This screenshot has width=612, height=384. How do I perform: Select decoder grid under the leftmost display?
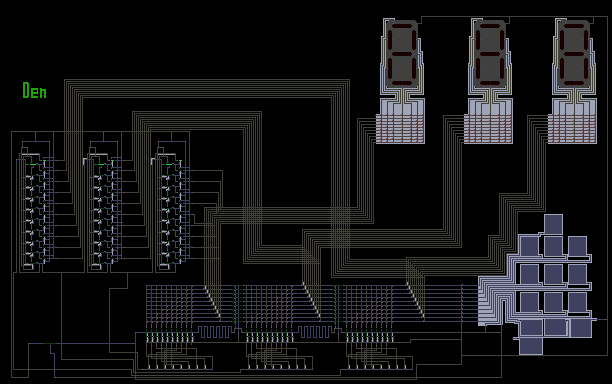pyautogui.click(x=400, y=128)
